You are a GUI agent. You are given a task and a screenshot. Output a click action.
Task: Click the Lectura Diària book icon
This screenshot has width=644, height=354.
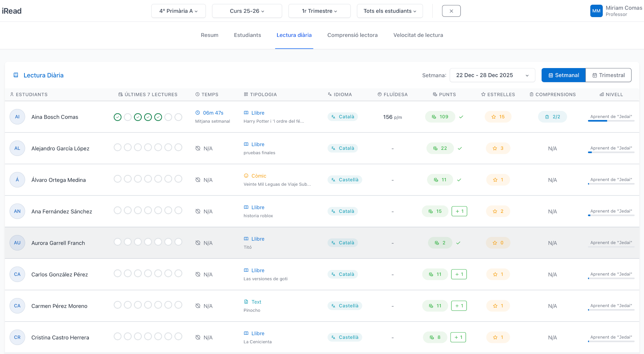point(16,75)
